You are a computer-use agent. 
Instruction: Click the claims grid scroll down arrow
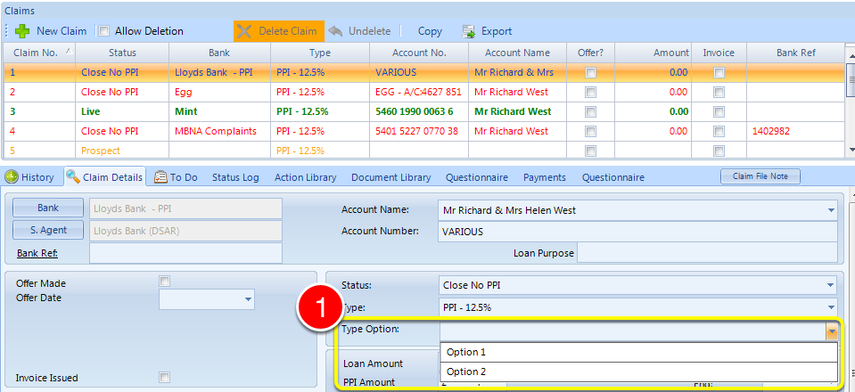click(x=850, y=150)
